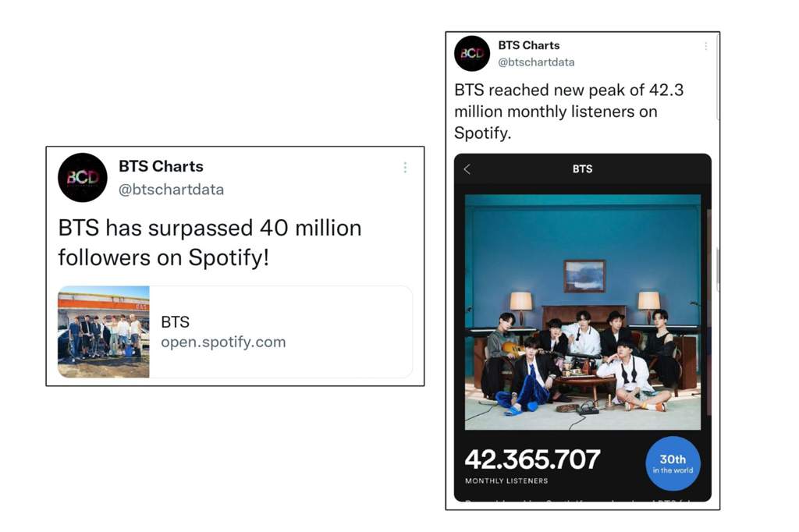Click the BTS title in Spotify header
799x532 pixels.
pyautogui.click(x=582, y=169)
